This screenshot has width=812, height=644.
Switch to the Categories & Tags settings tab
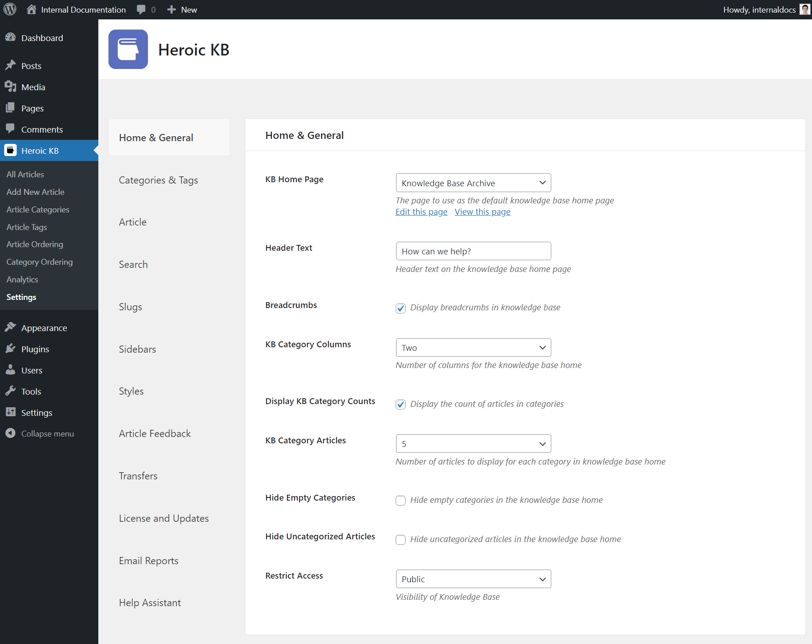tap(158, 180)
